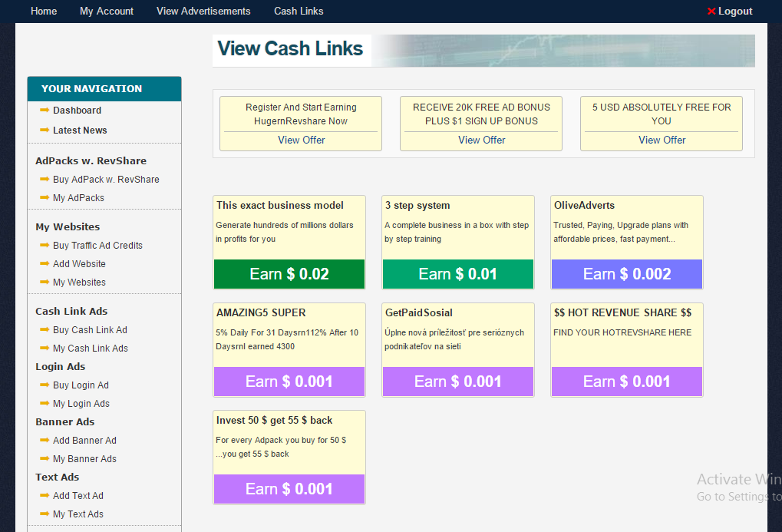Click the YOUR NAVIGATION panel header
Screen dimensions: 782x532
pyautogui.click(x=104, y=89)
